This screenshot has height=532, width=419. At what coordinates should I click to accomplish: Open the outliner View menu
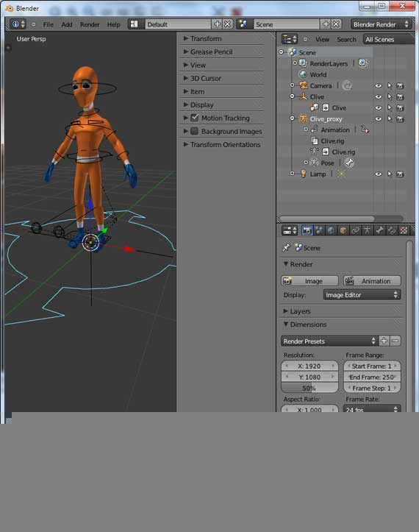tap(322, 39)
